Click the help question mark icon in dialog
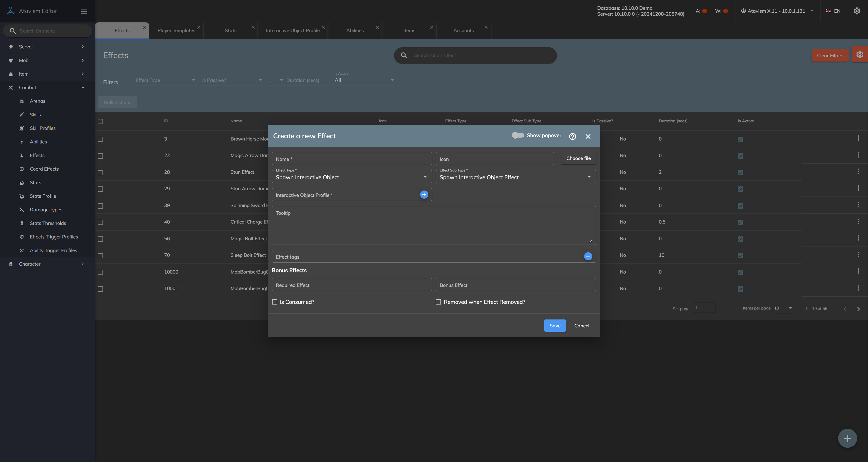The image size is (868, 462). 573,136
